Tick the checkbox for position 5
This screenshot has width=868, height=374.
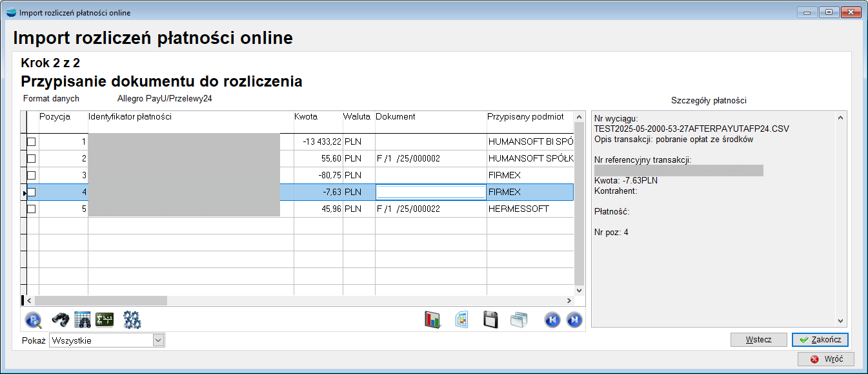31,209
